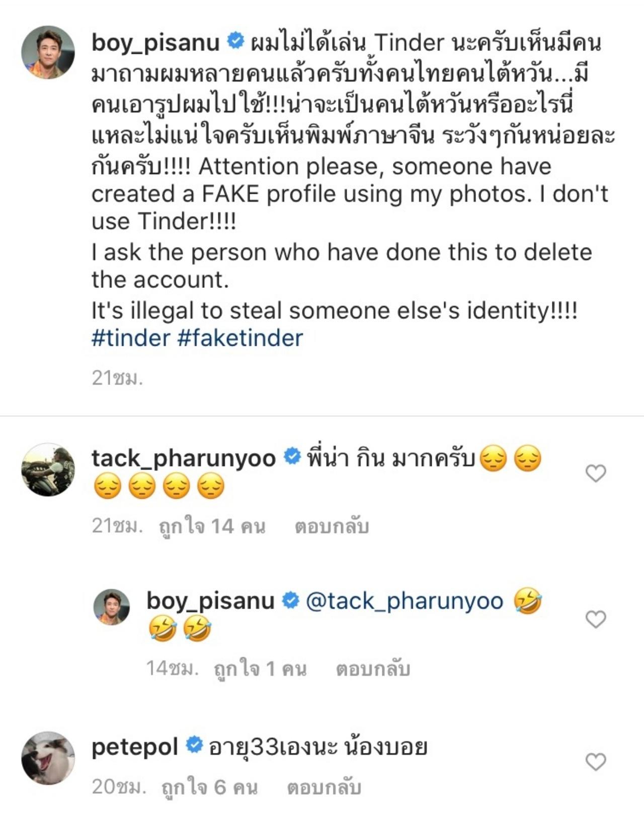Reply to boy_pisanu's emoji comment
Image resolution: width=644 pixels, height=839 pixels.
[x=373, y=669]
